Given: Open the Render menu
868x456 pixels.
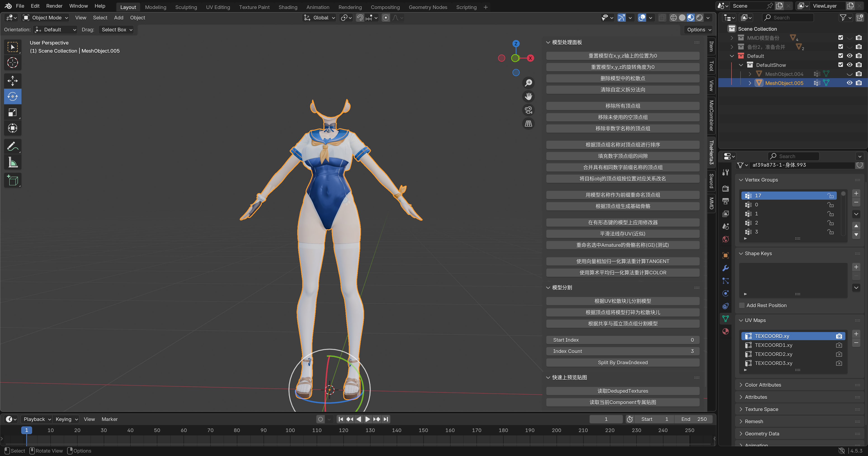Looking at the screenshot, I should pyautogui.click(x=54, y=6).
